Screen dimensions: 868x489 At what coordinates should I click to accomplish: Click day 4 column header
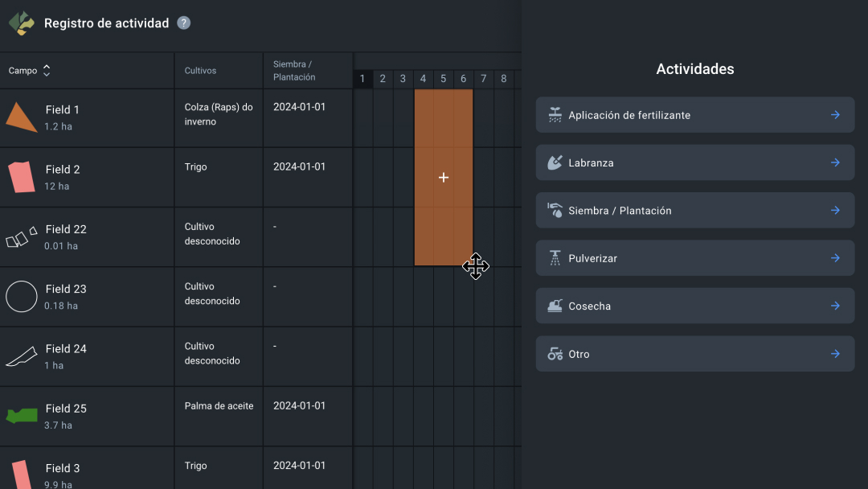pyautogui.click(x=423, y=79)
